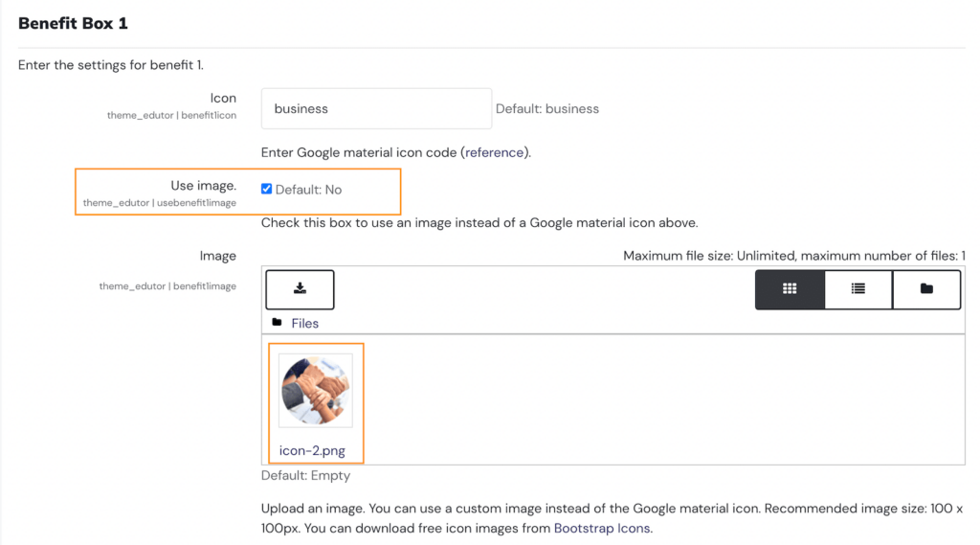This screenshot has height=545, width=980.
Task: Open the Bootstrap Icons link
Action: [x=602, y=528]
